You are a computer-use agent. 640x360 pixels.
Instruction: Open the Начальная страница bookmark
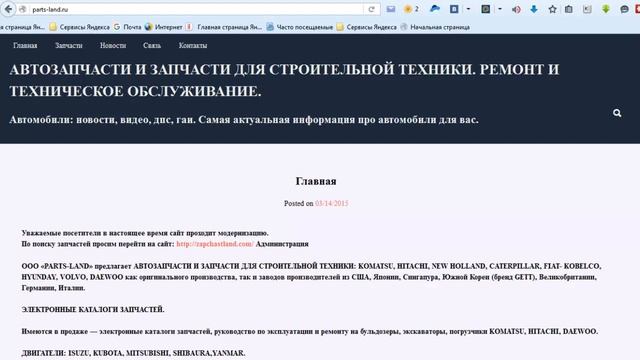(x=435, y=27)
